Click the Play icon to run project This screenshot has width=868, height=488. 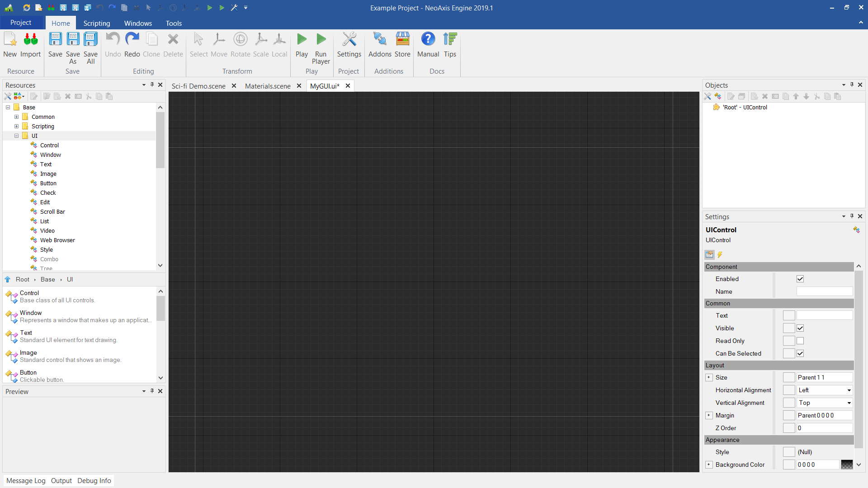[x=302, y=39]
